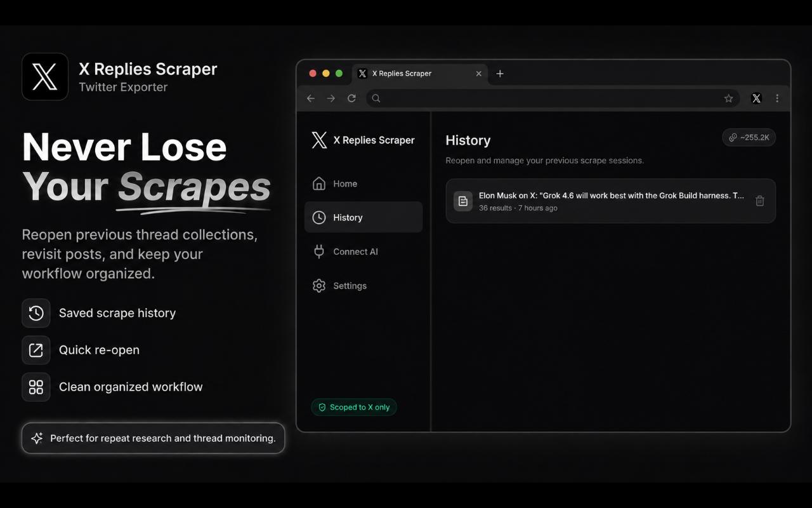Screen dimensions: 812x508
Task: Click Clean organized workflow grid icon
Action: (36, 387)
